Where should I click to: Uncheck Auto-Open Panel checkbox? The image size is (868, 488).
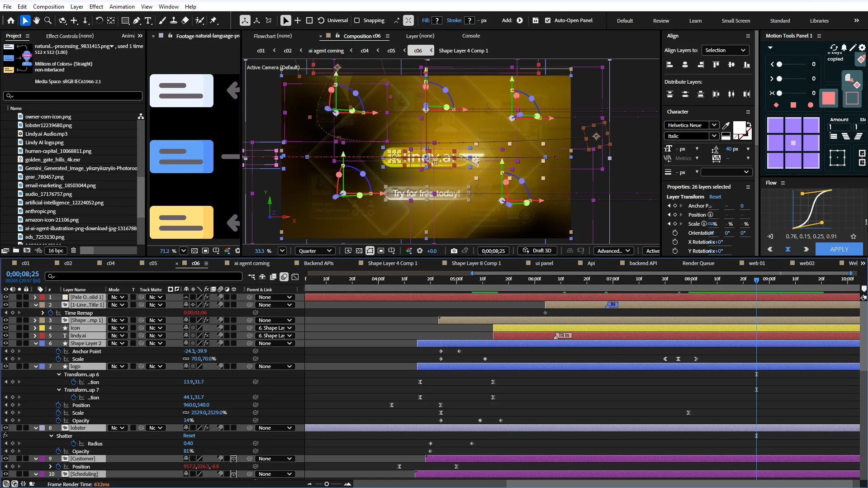[x=548, y=20]
